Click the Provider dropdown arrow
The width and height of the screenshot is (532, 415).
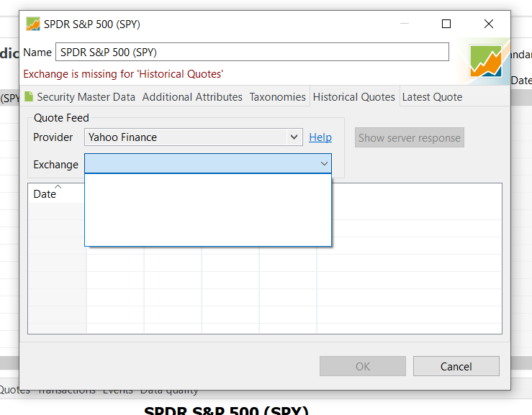point(294,137)
